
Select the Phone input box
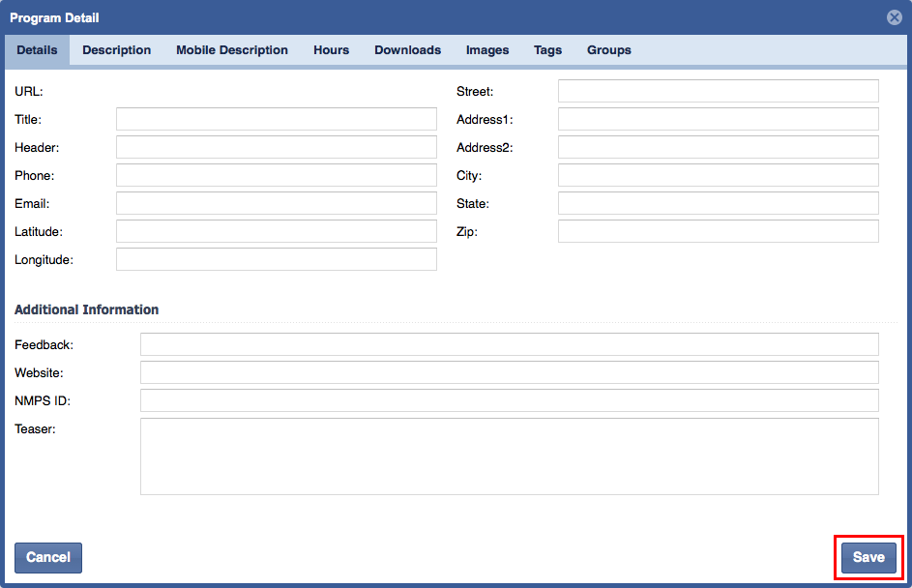coord(276,175)
